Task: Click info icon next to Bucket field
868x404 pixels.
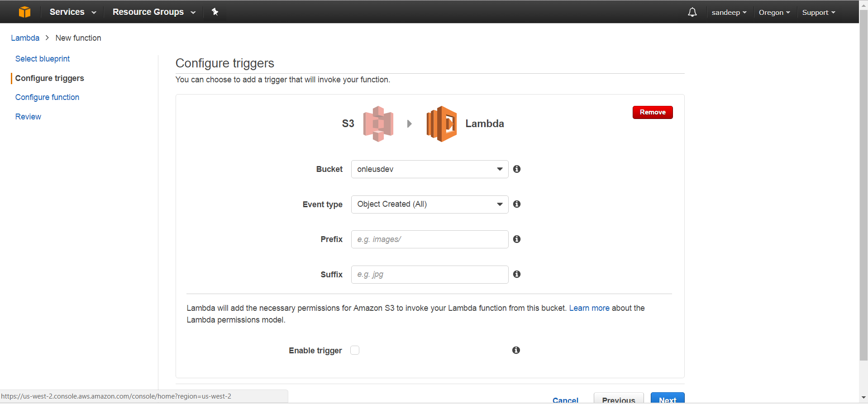Action: click(517, 169)
